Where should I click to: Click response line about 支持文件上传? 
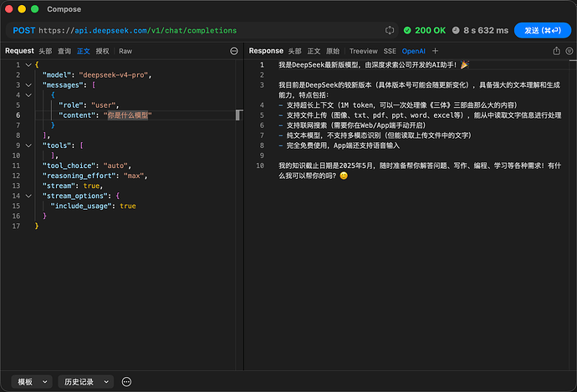point(420,115)
